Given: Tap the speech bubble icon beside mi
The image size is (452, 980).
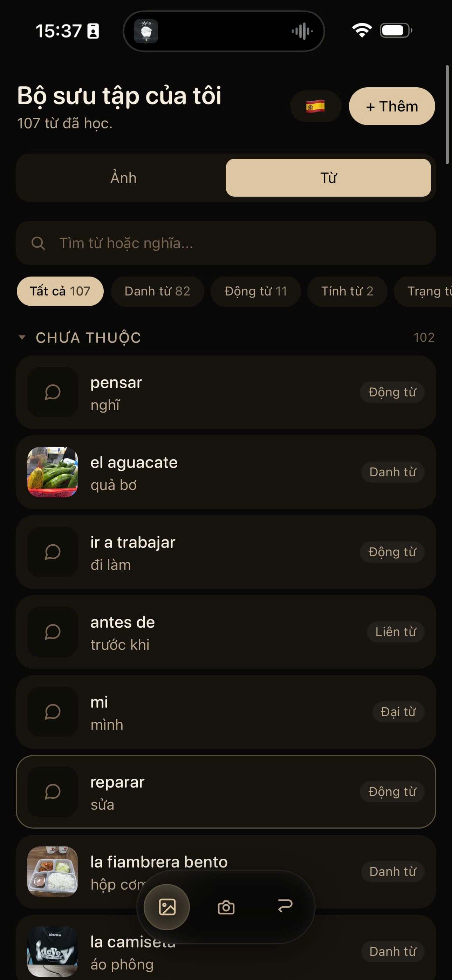Looking at the screenshot, I should (x=53, y=712).
